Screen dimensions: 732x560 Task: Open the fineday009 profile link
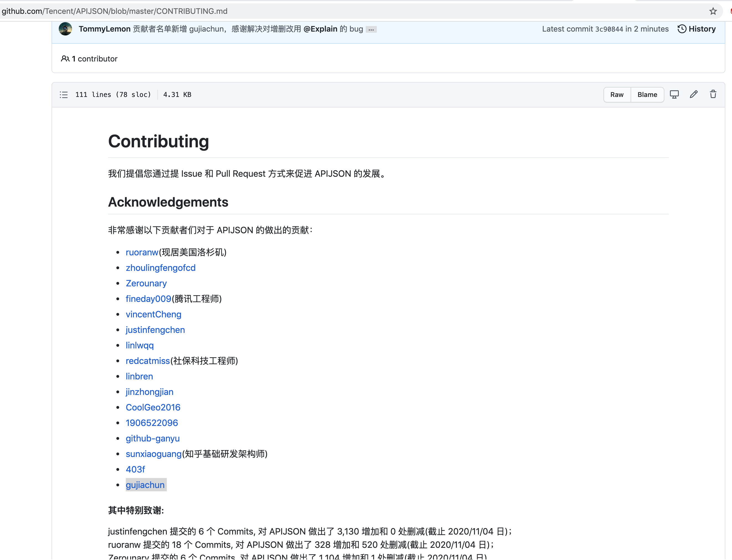tap(149, 299)
